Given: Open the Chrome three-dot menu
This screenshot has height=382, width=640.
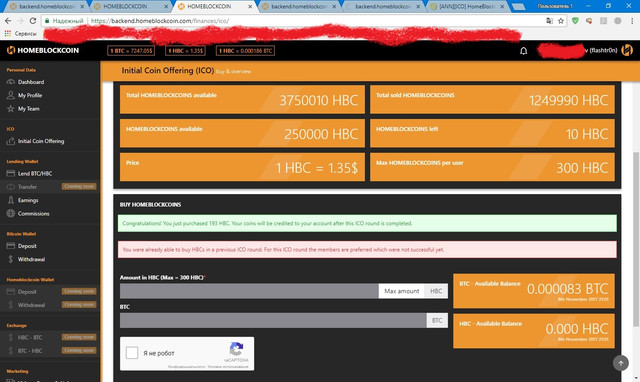Looking at the screenshot, I should [632, 21].
